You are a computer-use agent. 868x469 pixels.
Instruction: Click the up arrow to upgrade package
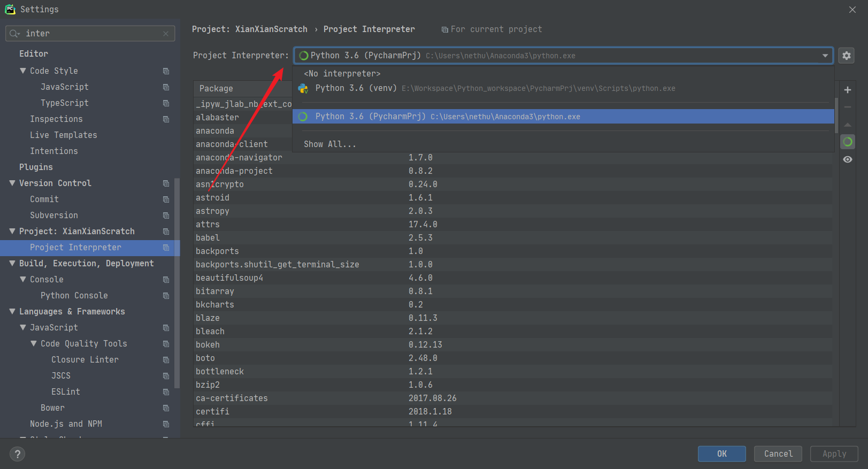coord(848,125)
